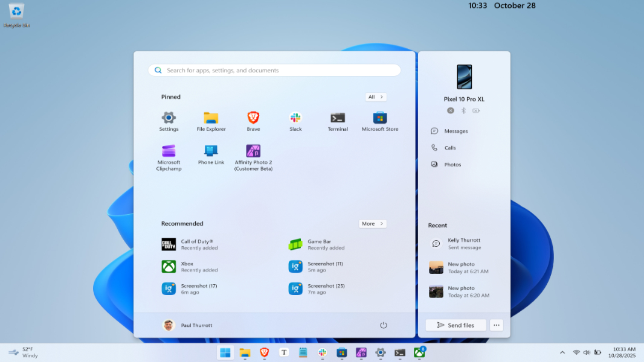644x362 pixels.
Task: Expand the hidden system tray icons chevron
Action: (562, 352)
